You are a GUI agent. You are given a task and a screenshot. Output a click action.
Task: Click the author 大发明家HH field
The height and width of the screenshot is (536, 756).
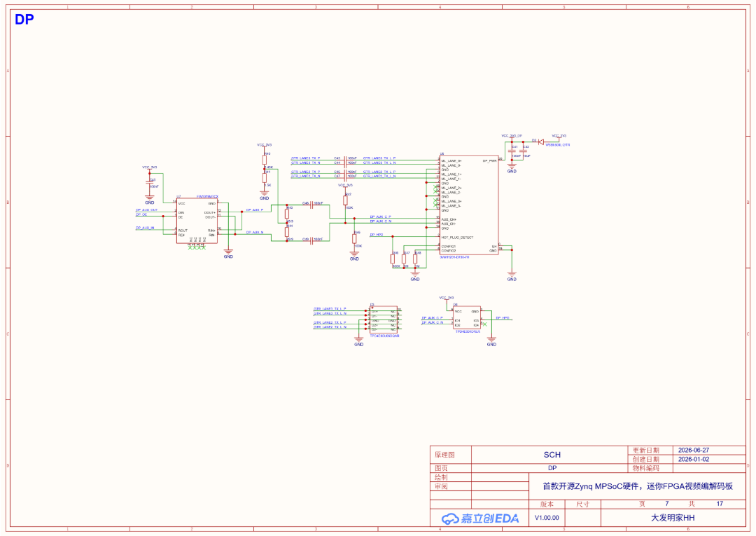(x=673, y=518)
